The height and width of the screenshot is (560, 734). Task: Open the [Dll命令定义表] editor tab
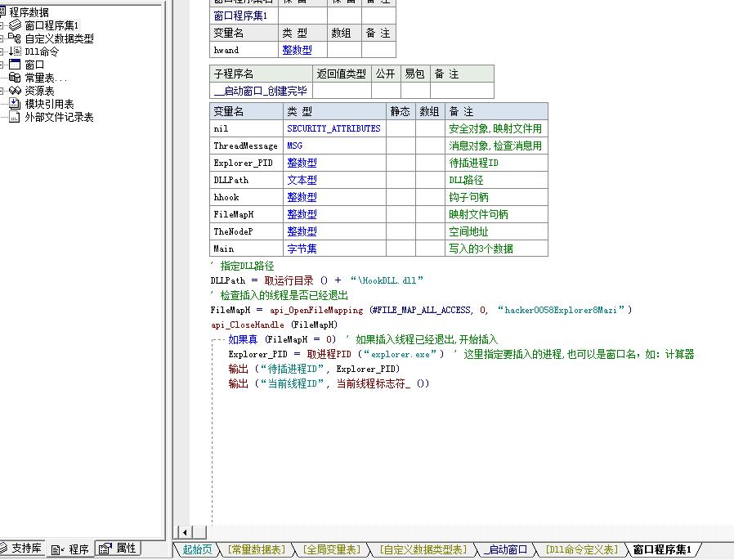[582, 549]
